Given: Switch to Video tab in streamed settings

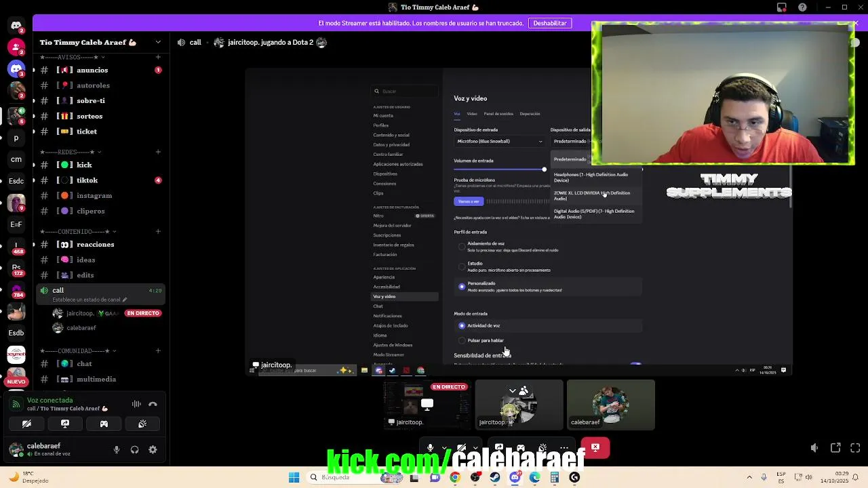Looking at the screenshot, I should coord(472,114).
